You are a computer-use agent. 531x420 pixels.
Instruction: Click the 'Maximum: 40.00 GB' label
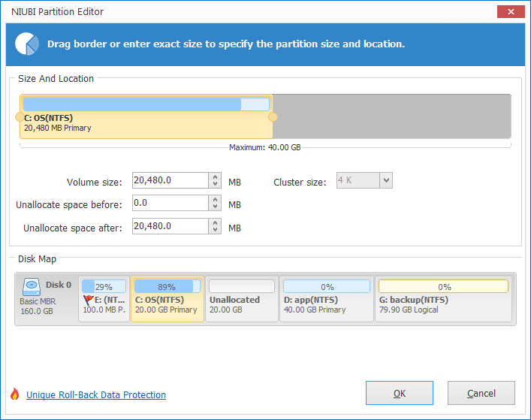(x=265, y=148)
